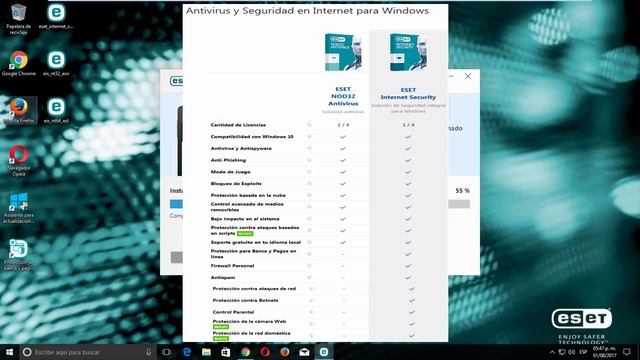Click the 'Protección basada en la nube' label
The image size is (640, 360).
click(x=248, y=195)
